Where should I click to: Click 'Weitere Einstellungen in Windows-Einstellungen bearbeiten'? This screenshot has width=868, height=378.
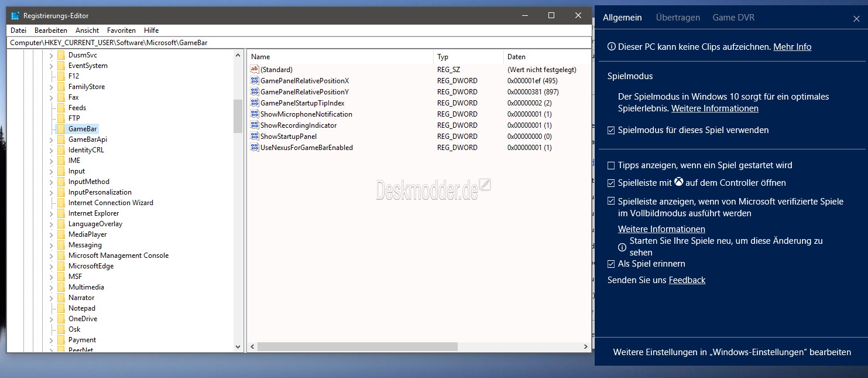click(x=732, y=352)
